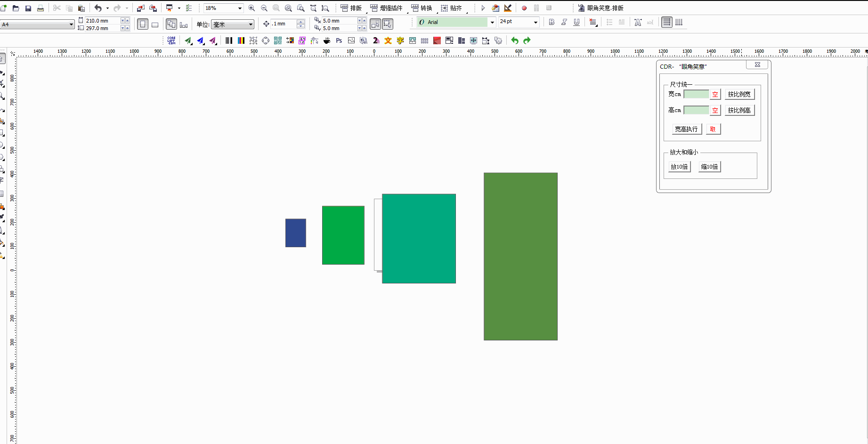Open the 排版 toolbar menu

pyautogui.click(x=351, y=8)
